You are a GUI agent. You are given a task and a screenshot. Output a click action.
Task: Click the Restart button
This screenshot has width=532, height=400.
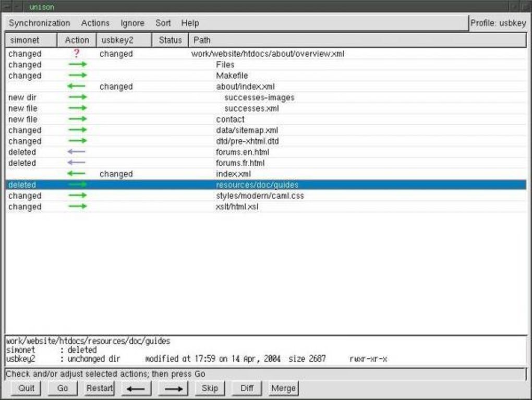(99, 388)
